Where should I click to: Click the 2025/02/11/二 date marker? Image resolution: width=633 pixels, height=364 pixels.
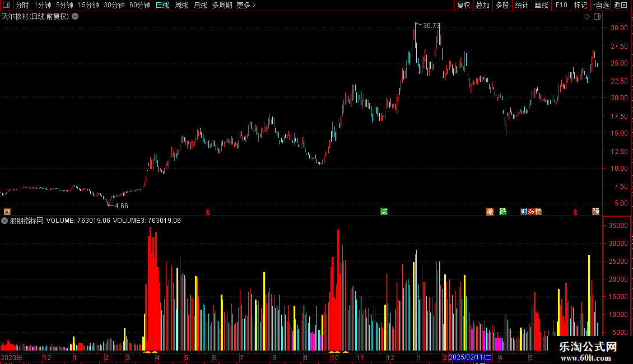470,357
